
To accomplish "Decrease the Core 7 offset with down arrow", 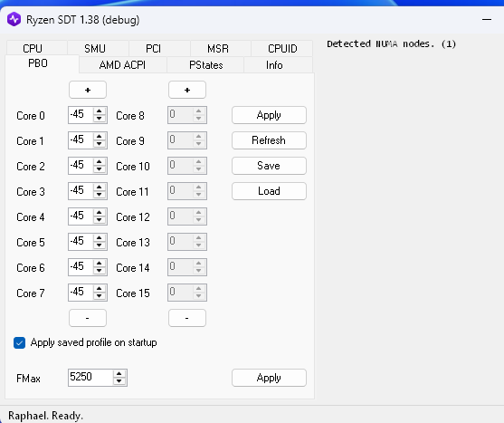I will coord(100,296).
